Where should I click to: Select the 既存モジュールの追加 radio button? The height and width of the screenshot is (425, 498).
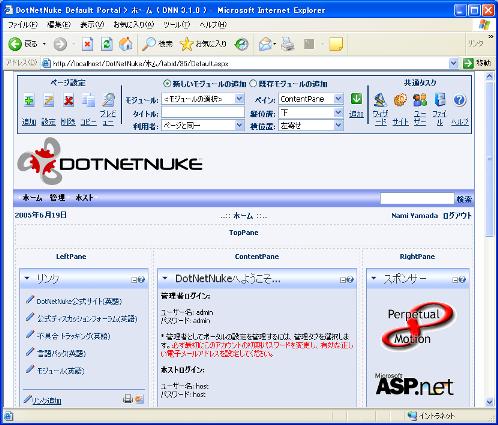(253, 83)
